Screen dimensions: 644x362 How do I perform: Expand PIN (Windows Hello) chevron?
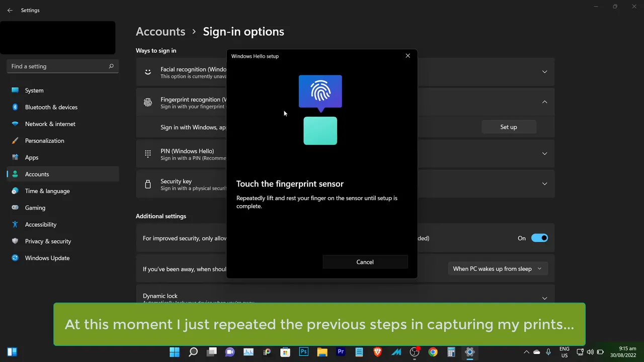click(544, 153)
